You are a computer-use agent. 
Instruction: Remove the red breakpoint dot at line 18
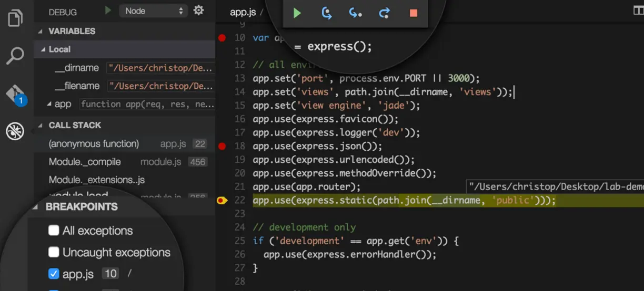click(x=222, y=146)
